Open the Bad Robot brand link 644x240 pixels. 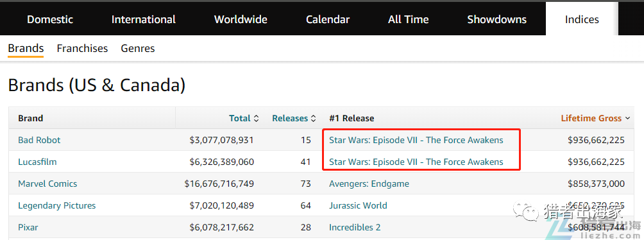pos(39,140)
